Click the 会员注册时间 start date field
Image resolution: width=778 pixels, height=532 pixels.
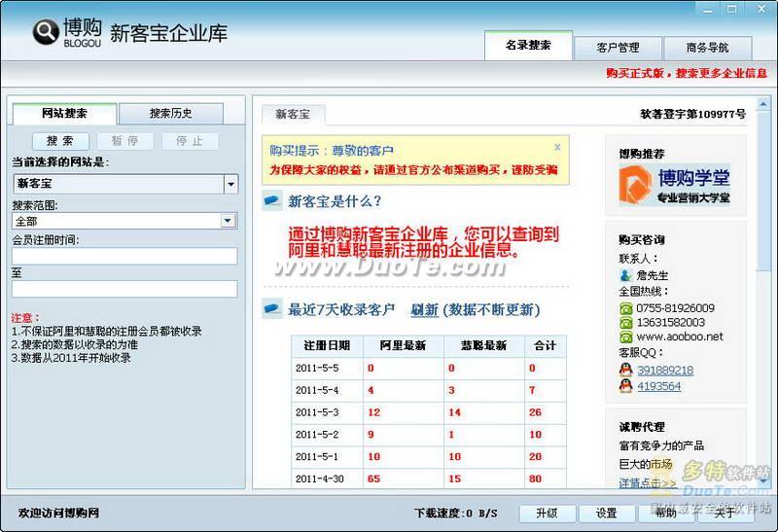click(x=124, y=257)
